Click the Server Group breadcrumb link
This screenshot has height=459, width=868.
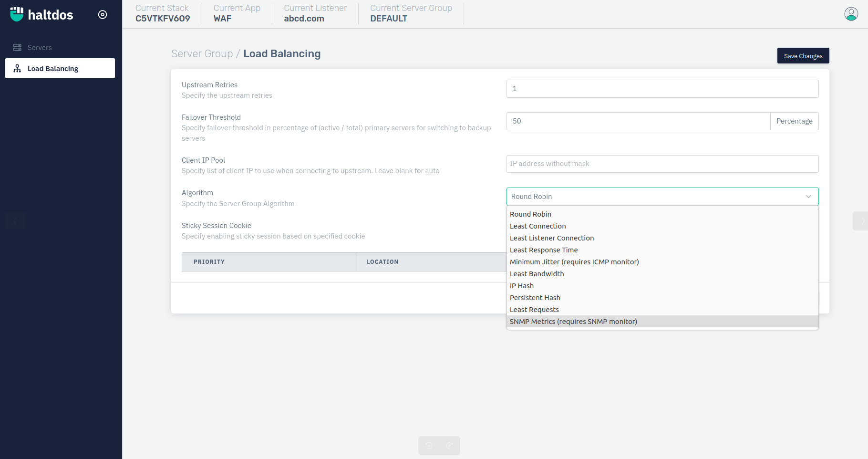[x=202, y=53]
